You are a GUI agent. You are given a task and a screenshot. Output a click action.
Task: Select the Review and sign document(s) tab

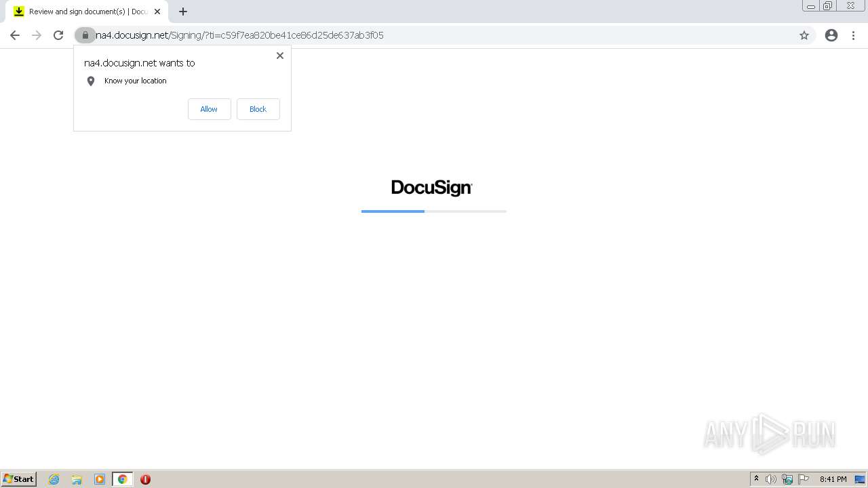tap(87, 12)
